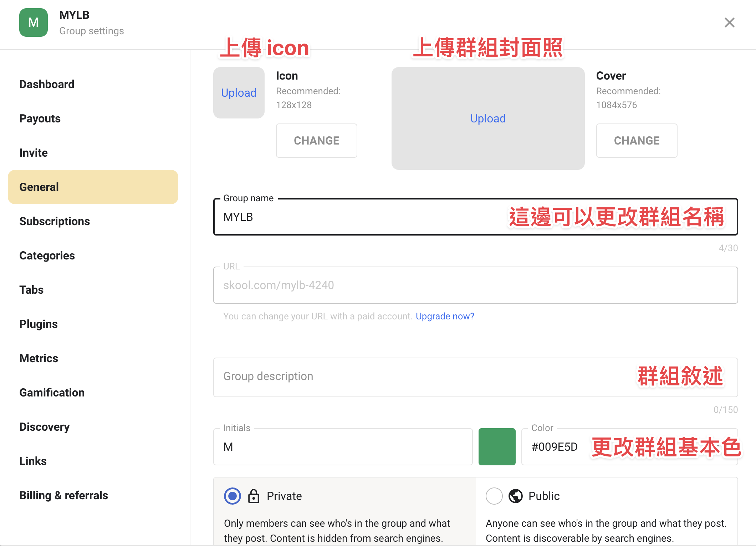Click the padlock icon next to Private
756x546 pixels.
point(254,496)
